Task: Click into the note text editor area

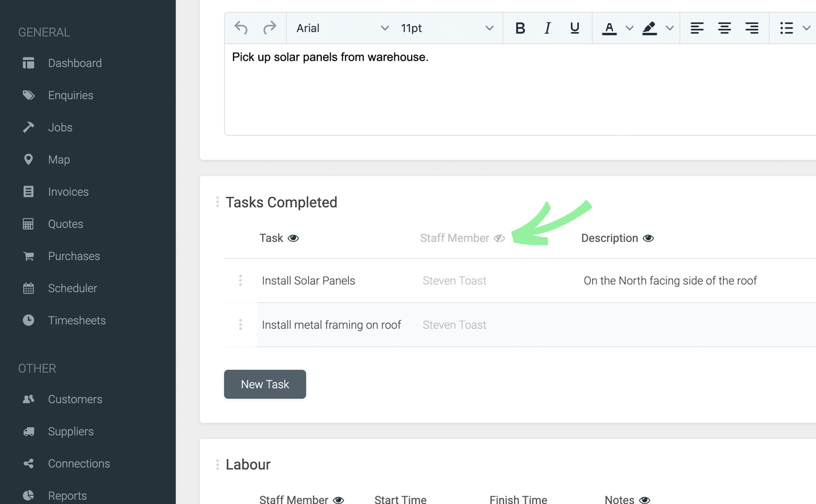Action: (520, 89)
